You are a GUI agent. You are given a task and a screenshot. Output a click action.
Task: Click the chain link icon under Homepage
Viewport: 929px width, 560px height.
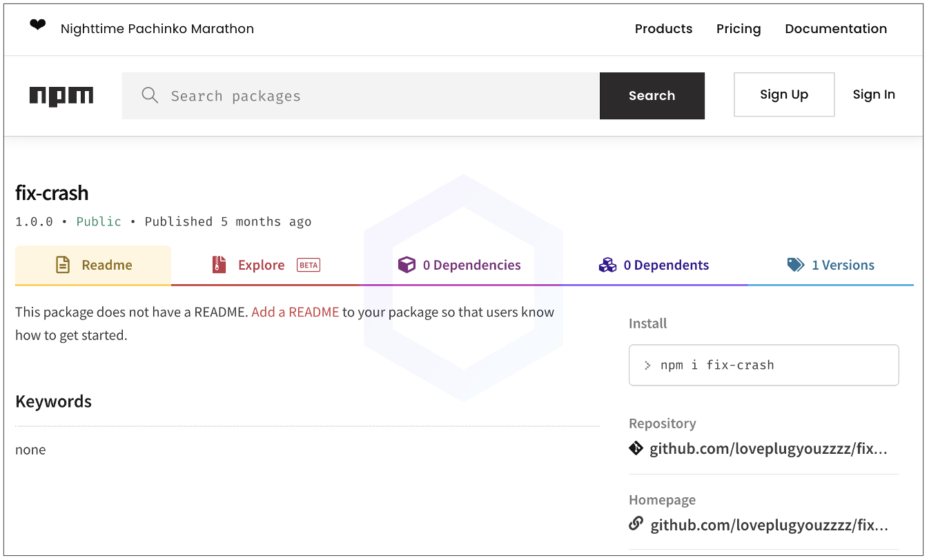(636, 525)
